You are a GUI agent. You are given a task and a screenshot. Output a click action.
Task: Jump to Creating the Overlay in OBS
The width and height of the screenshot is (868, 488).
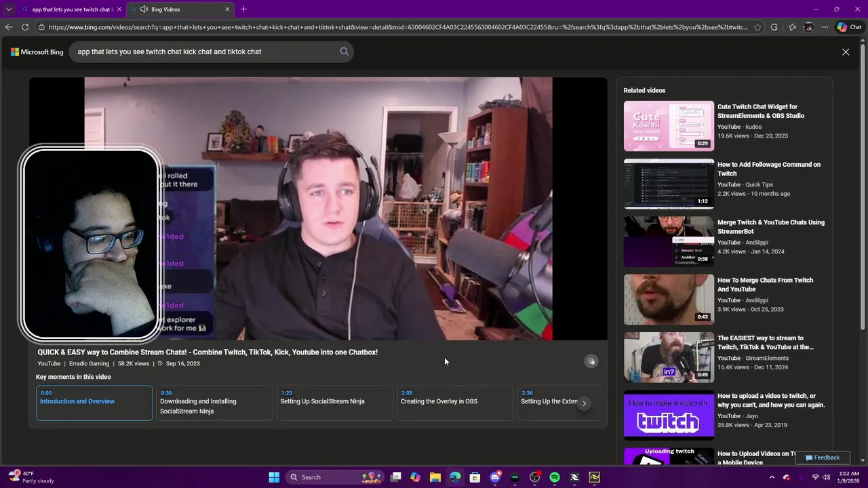click(454, 403)
